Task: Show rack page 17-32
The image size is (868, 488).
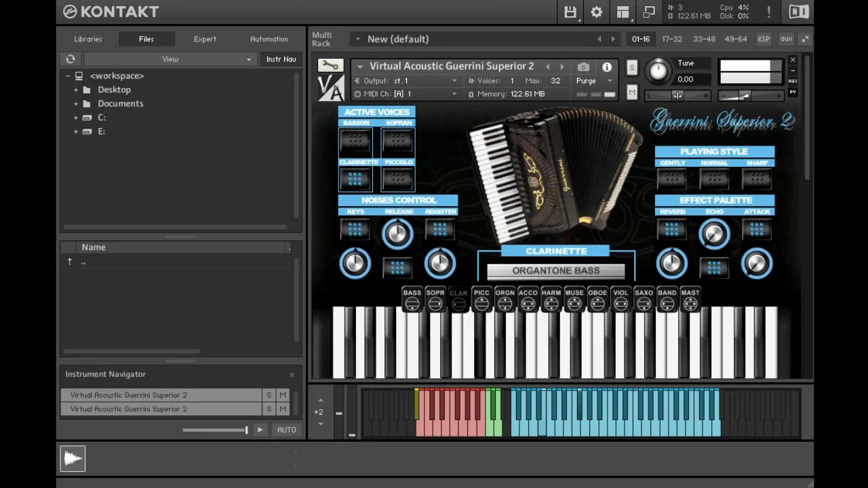Action: pyautogui.click(x=672, y=39)
